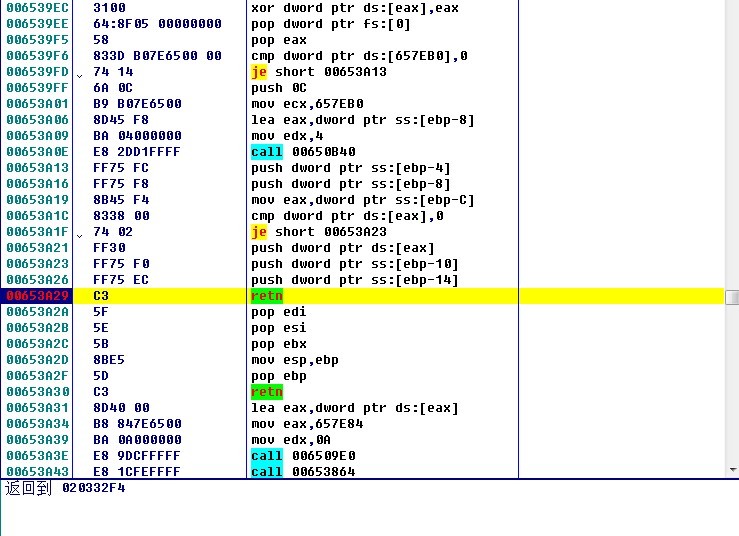Screen dimensions: 739x536
Task: Select 'lea eax,dword ptr ds:[eax]' at 00653A31
Action: point(354,408)
